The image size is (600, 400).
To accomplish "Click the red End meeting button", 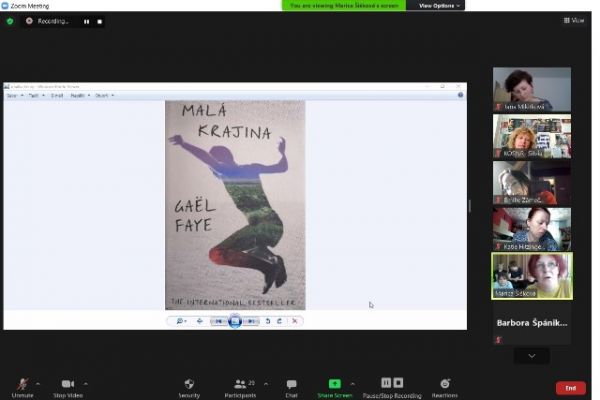I will coord(570,388).
